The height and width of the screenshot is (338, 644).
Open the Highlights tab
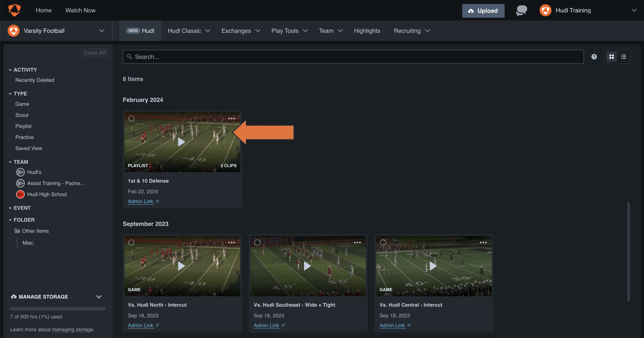pos(367,30)
